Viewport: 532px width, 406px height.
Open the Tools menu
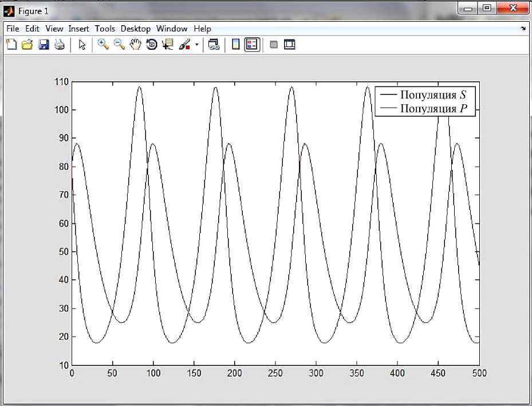pos(105,29)
